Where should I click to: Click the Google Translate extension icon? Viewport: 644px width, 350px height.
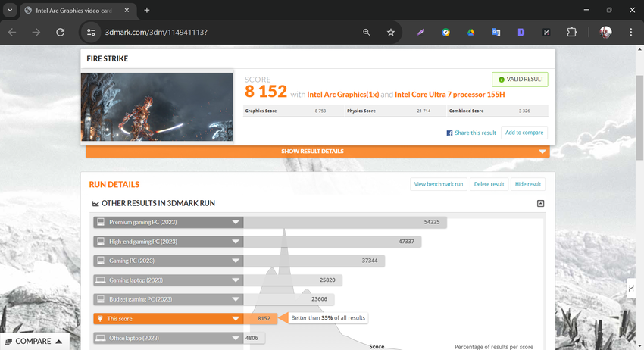click(x=496, y=33)
